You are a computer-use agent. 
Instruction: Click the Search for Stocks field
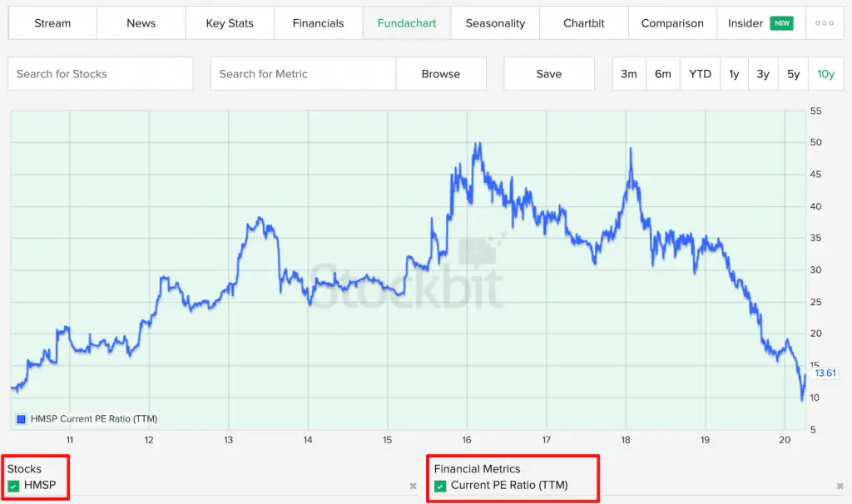pos(100,73)
